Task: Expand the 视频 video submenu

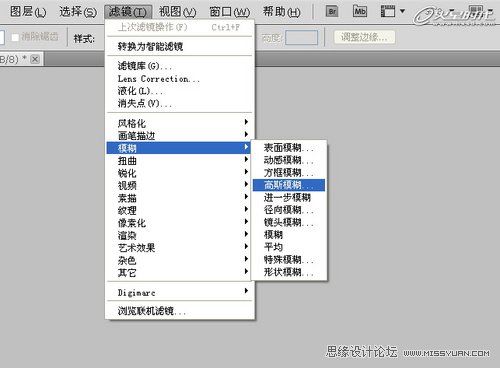Action: 178,185
